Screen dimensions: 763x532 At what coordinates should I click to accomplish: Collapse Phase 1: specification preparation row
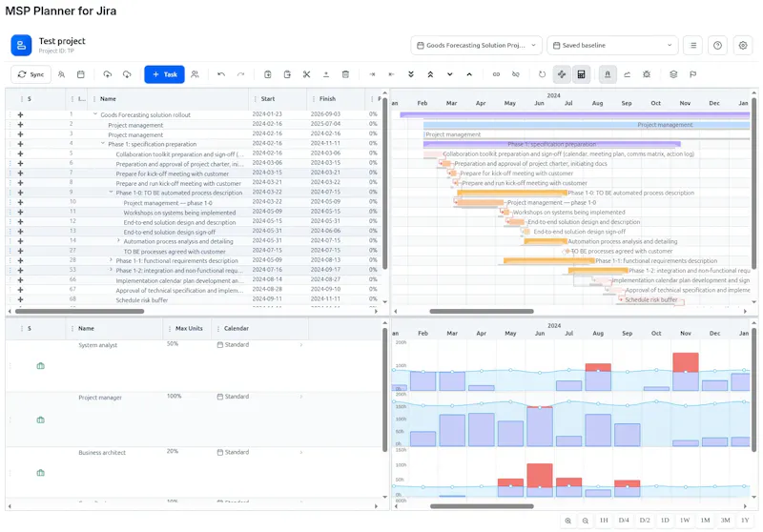103,143
